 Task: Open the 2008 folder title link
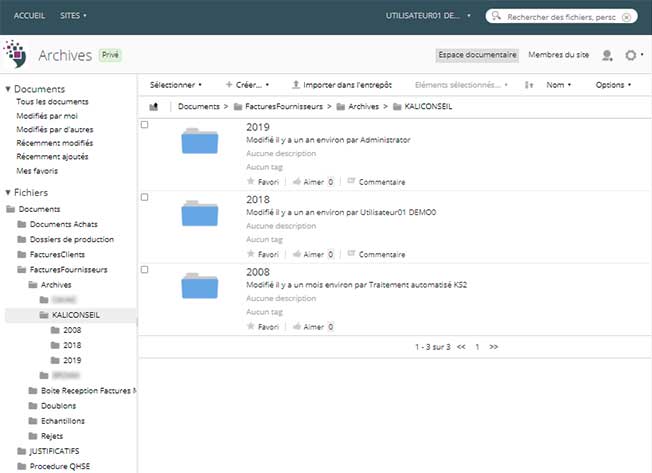point(258,272)
